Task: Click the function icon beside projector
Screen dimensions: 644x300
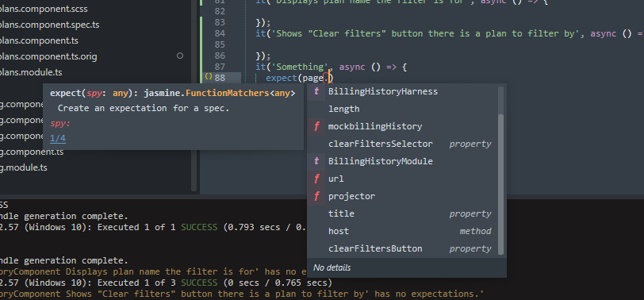Action: [x=316, y=197]
